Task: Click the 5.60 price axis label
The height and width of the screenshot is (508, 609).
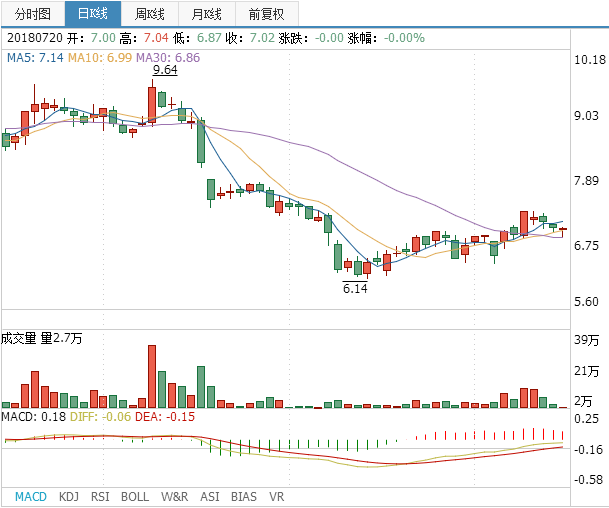Action: click(586, 302)
